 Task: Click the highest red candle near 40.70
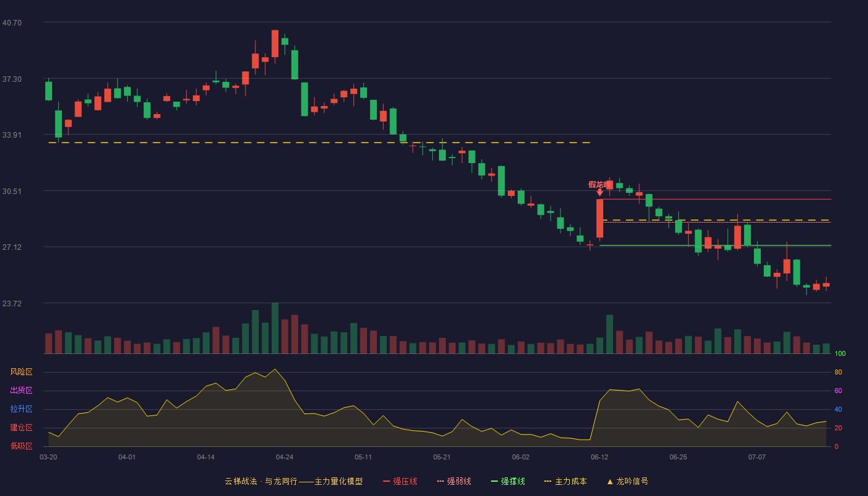275,43
